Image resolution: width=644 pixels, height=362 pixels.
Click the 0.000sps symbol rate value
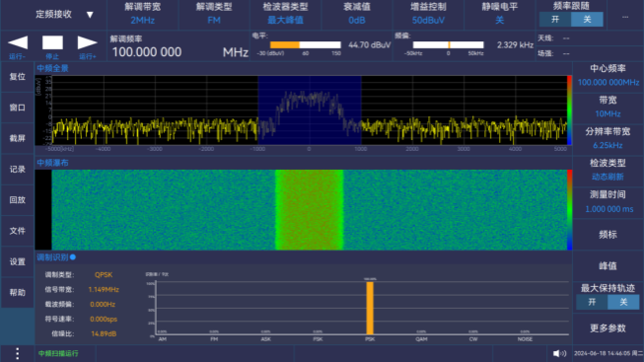pos(104,320)
